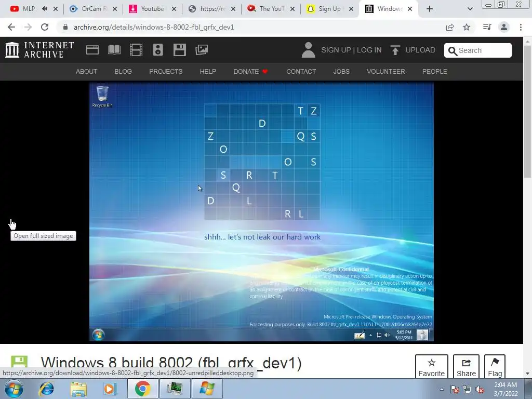Image resolution: width=532 pixels, height=399 pixels.
Task: Open the HELP link
Action: (x=208, y=72)
